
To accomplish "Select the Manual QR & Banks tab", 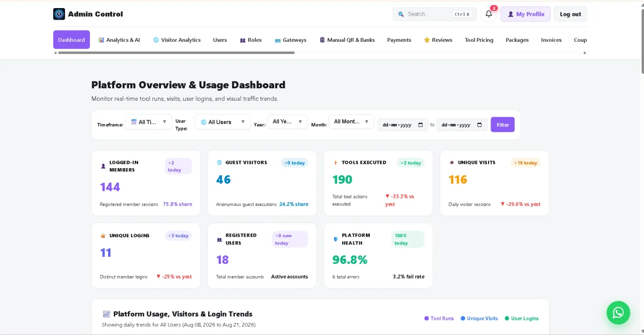I will pyautogui.click(x=347, y=40).
